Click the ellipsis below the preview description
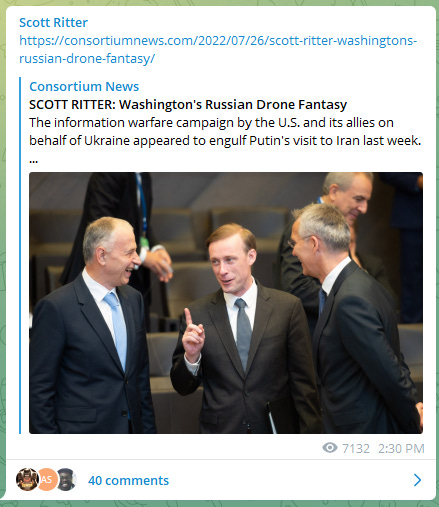Screen dimensions: 439x507 point(33,161)
